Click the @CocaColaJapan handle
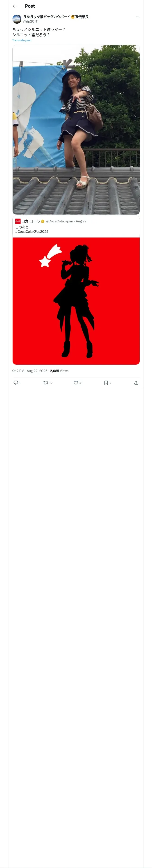 click(59, 221)
